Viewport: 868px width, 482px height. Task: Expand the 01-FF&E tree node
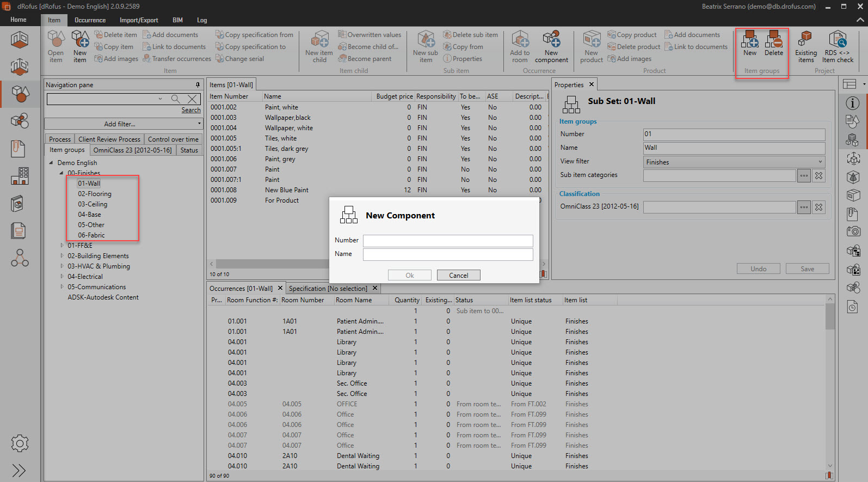[62, 246]
